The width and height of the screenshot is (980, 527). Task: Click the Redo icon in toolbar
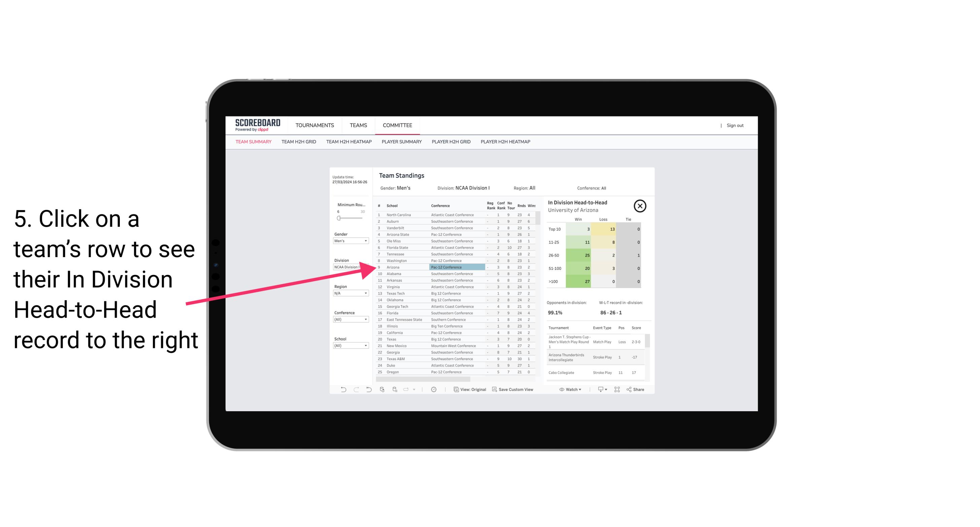[x=356, y=389]
